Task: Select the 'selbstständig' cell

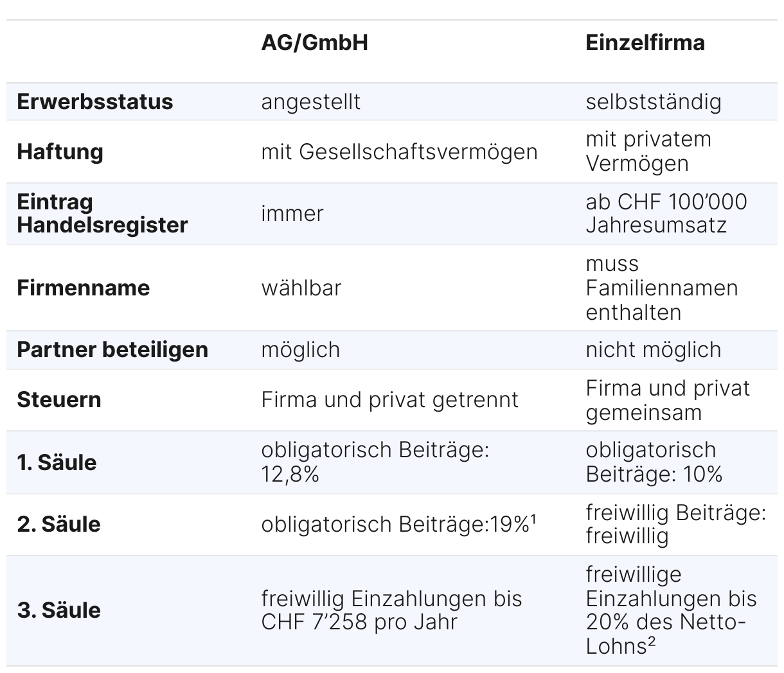Action: click(x=653, y=101)
